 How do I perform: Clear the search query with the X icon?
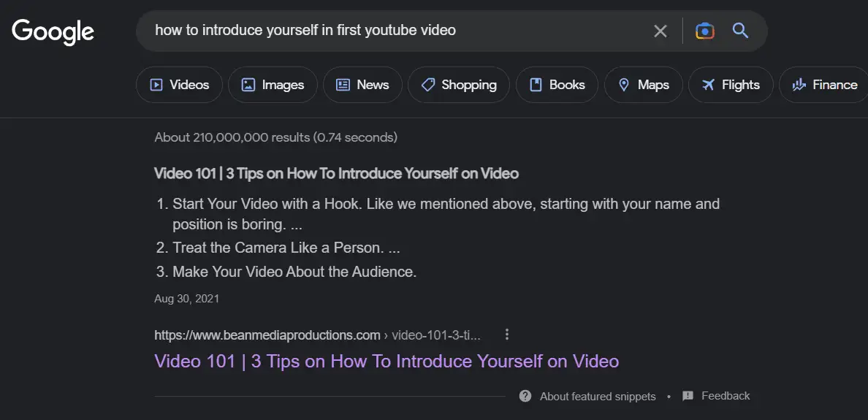tap(660, 31)
